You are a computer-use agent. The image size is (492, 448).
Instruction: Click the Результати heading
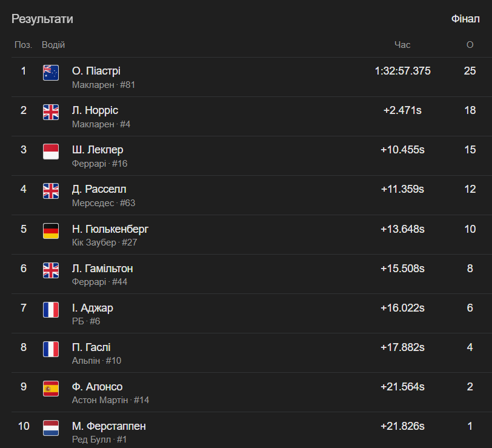click(42, 19)
